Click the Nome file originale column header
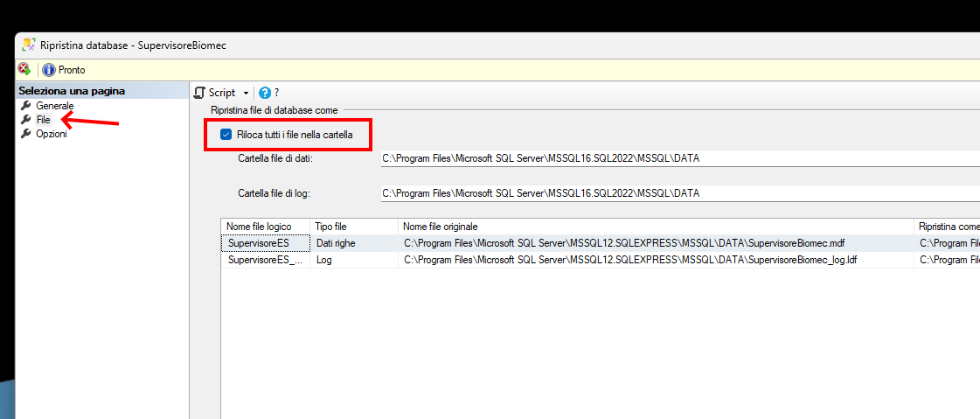 click(x=654, y=227)
